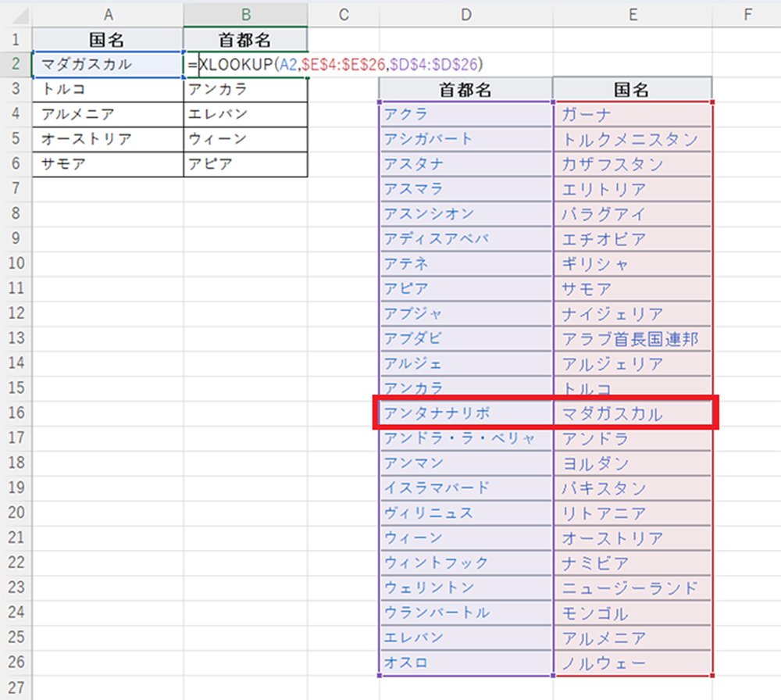This screenshot has height=700, width=781.
Task: Select column D header
Action: pos(466,14)
